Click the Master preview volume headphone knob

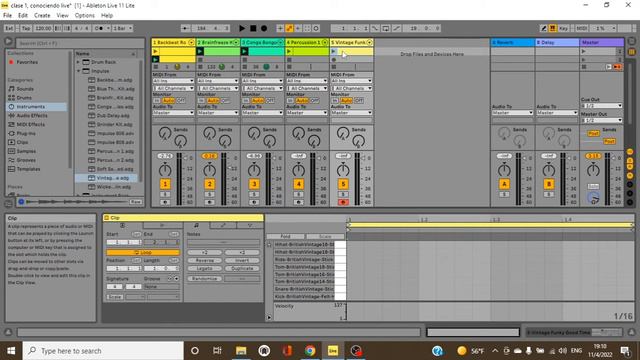point(593,198)
